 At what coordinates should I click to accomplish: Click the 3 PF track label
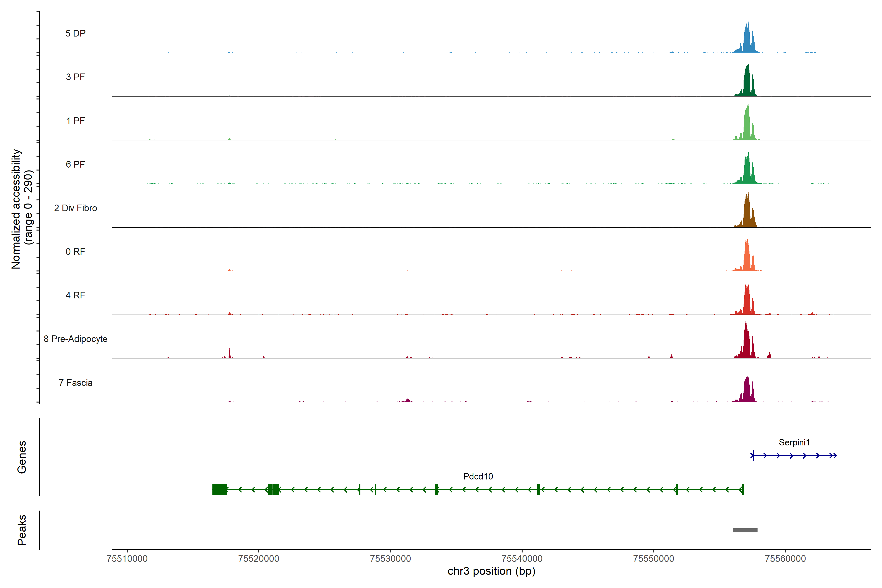75,77
